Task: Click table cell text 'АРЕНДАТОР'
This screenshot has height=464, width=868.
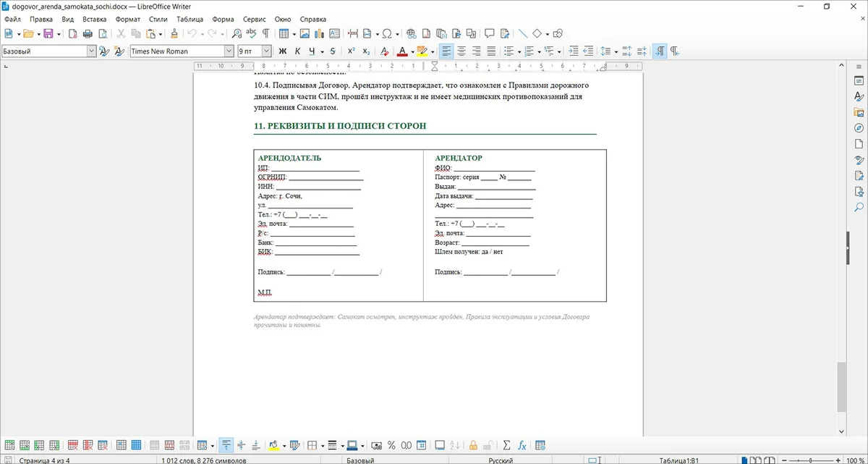Action: 459,158
